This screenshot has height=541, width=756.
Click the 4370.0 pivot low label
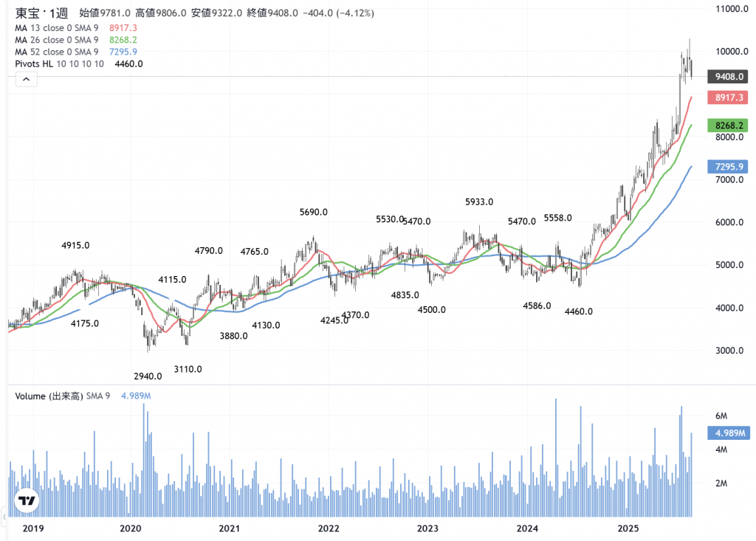click(x=356, y=315)
